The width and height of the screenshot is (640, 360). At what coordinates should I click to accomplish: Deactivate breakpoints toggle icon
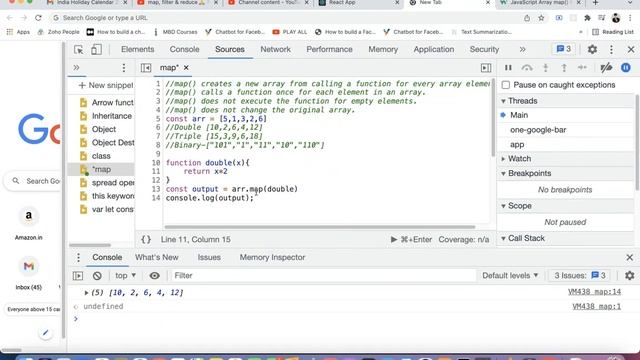606,68
